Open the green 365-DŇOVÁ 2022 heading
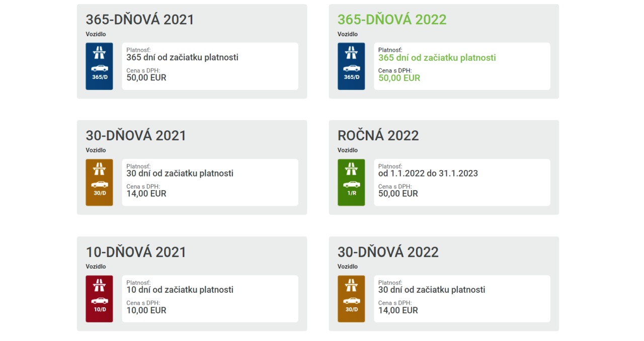 coord(392,20)
